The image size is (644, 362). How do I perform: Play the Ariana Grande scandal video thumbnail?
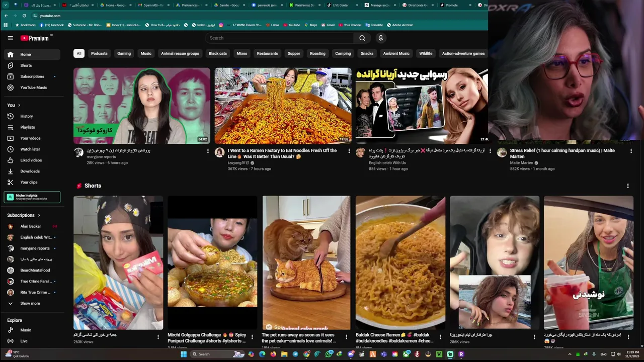tap(422, 106)
